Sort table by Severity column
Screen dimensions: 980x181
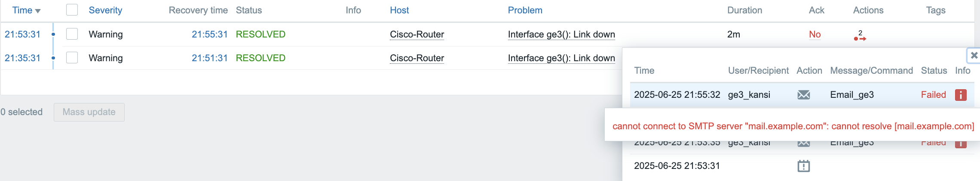[x=105, y=10]
